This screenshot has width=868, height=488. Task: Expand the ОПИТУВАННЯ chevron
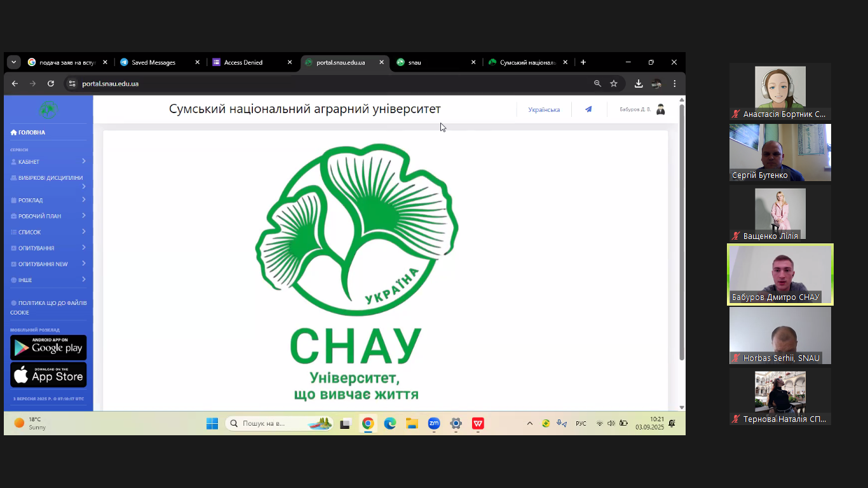83,247
